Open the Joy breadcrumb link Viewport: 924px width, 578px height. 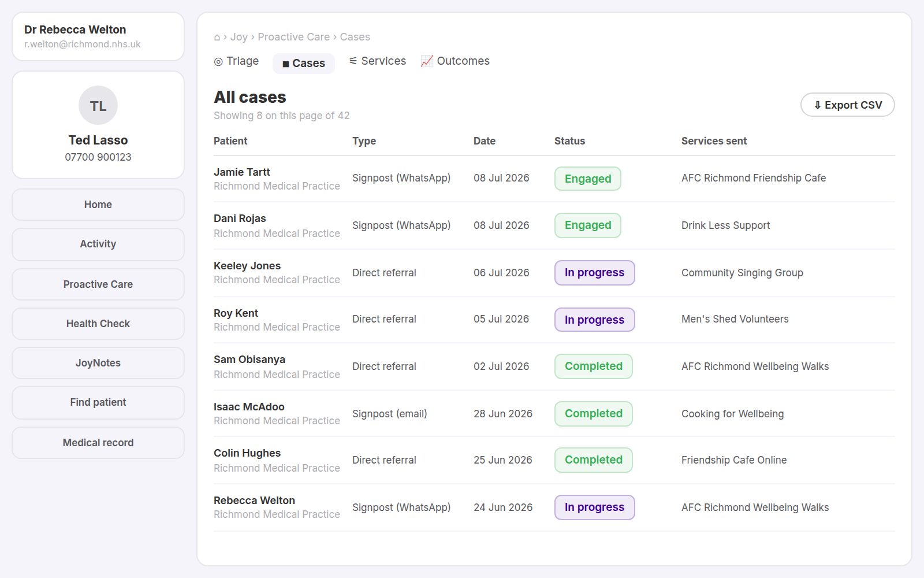pos(239,37)
